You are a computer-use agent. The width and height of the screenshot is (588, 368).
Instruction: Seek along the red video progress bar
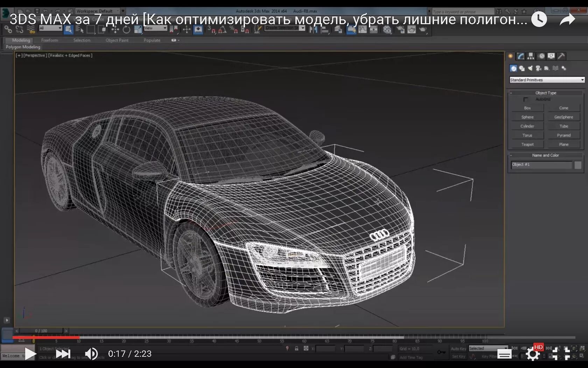[x=46, y=338]
